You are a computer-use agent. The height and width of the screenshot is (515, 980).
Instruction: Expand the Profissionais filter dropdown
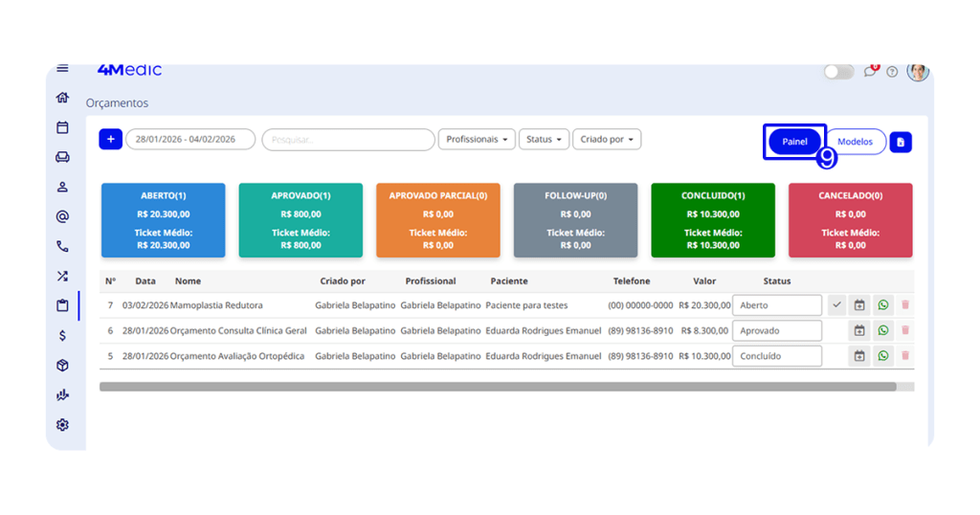tap(477, 140)
